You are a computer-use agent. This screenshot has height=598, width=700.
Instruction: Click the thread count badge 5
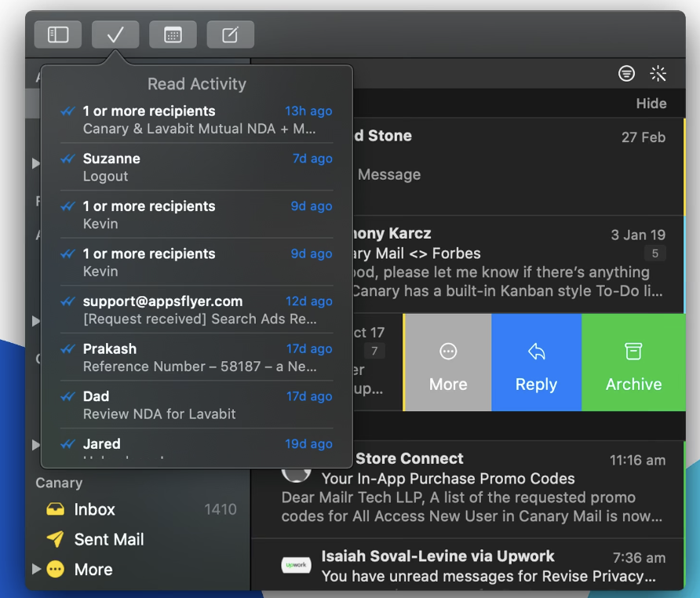coord(655,253)
